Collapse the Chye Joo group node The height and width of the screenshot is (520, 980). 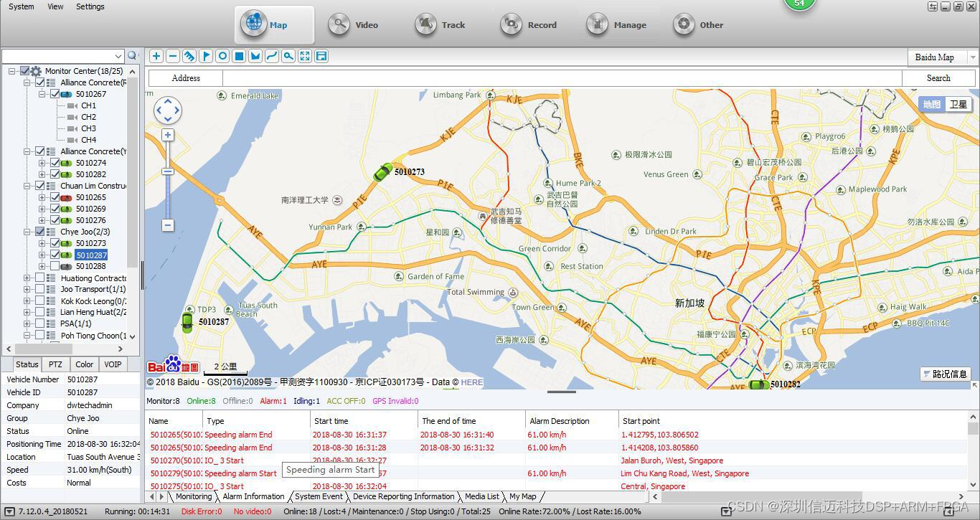[27, 232]
